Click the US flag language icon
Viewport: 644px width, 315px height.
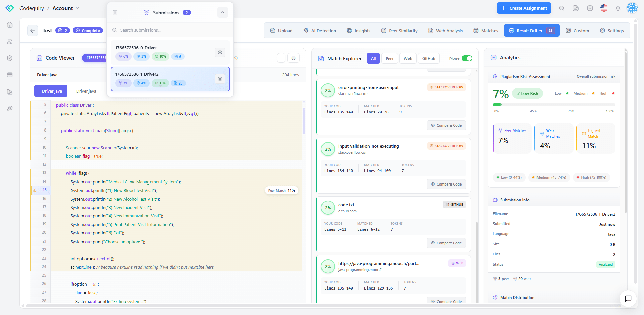[x=604, y=8]
